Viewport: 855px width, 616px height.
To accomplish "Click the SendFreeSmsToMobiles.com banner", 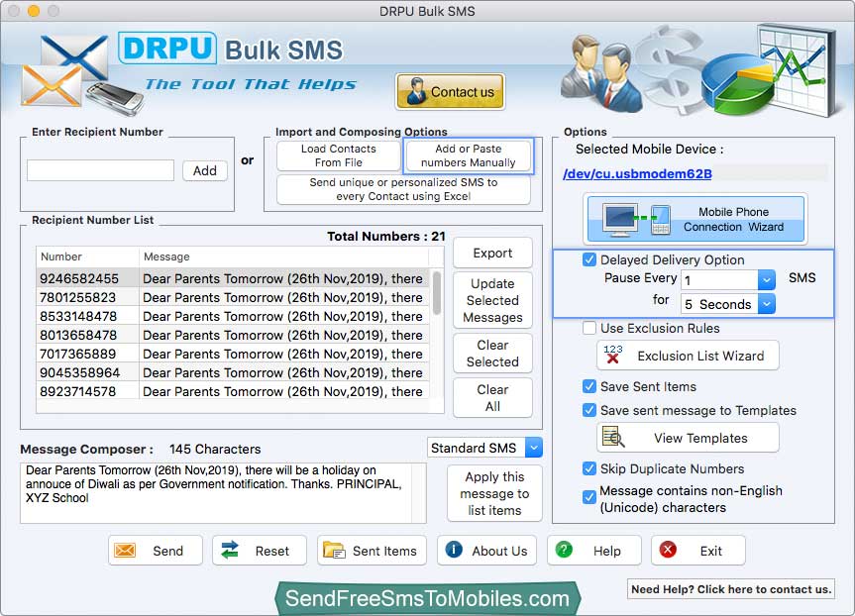I will pos(428,598).
